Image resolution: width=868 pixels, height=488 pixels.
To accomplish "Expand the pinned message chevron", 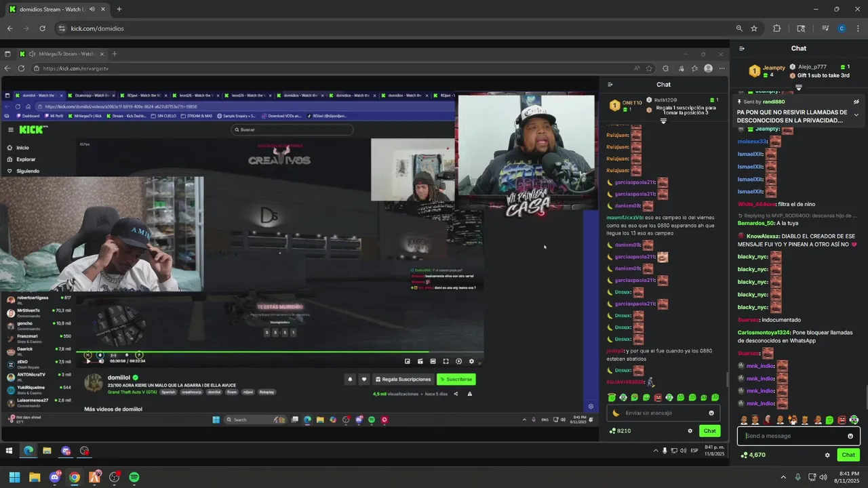I will tap(856, 115).
